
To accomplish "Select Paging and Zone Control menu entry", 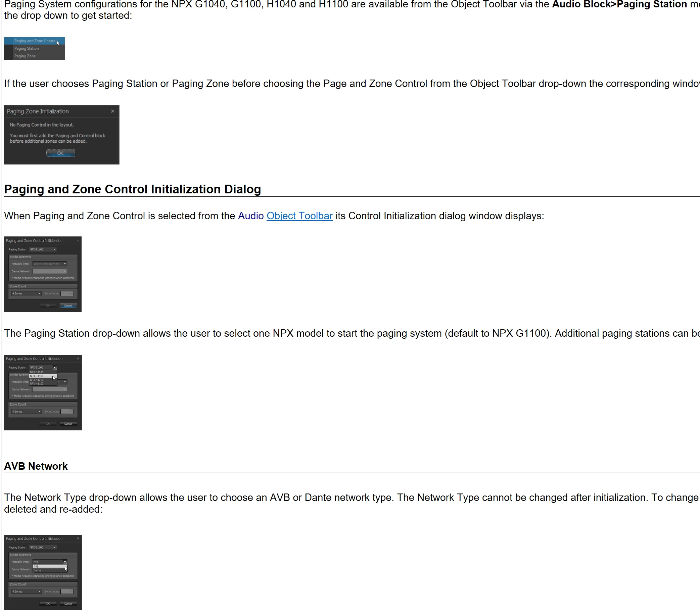I will click(x=35, y=41).
